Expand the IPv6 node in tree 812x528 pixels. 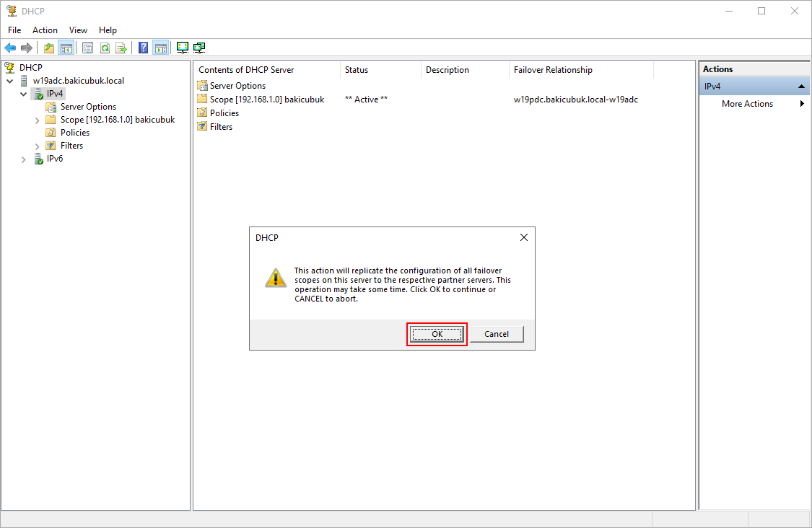tap(24, 159)
